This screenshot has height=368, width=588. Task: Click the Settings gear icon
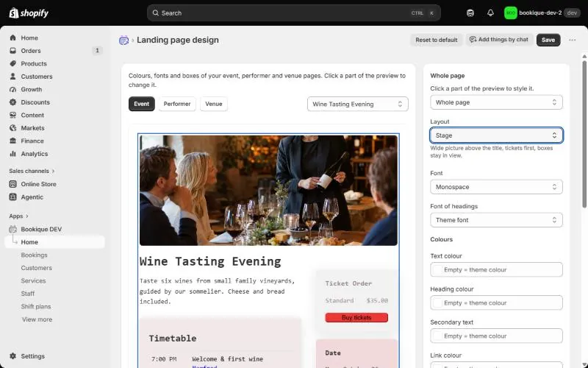[12, 356]
